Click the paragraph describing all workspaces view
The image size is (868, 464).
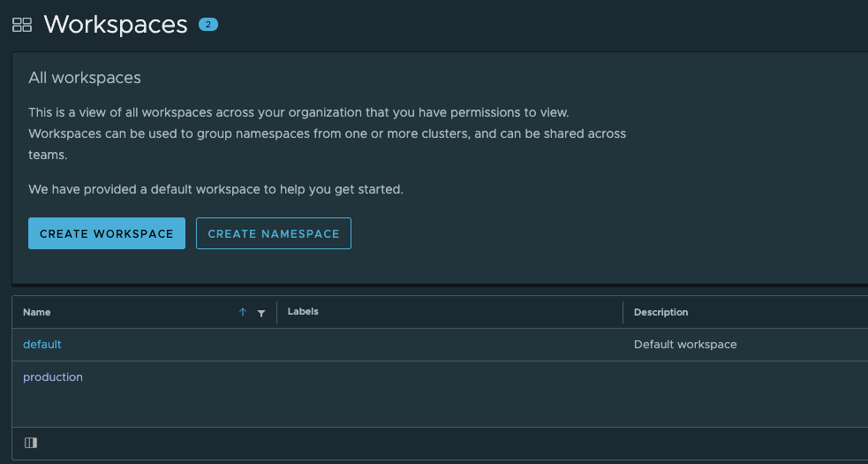[x=328, y=133]
